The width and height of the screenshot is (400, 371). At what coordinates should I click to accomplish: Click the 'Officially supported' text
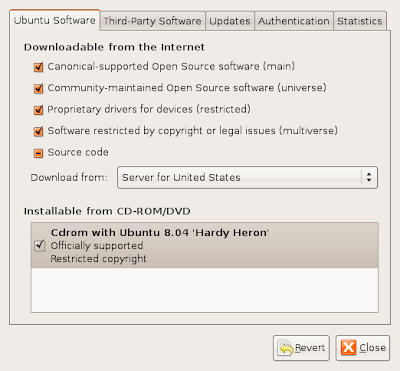click(x=97, y=246)
